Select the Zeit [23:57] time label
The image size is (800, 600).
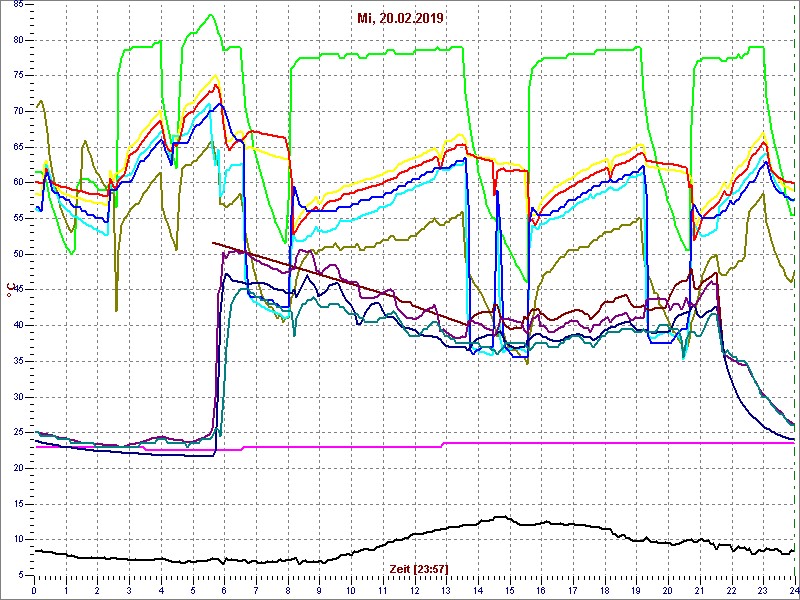419,568
